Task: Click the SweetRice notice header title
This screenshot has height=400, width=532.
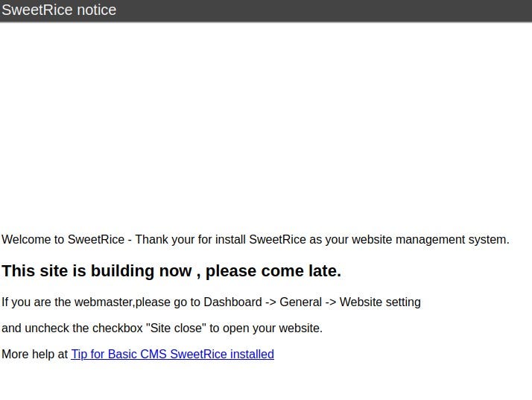Action: (59, 10)
